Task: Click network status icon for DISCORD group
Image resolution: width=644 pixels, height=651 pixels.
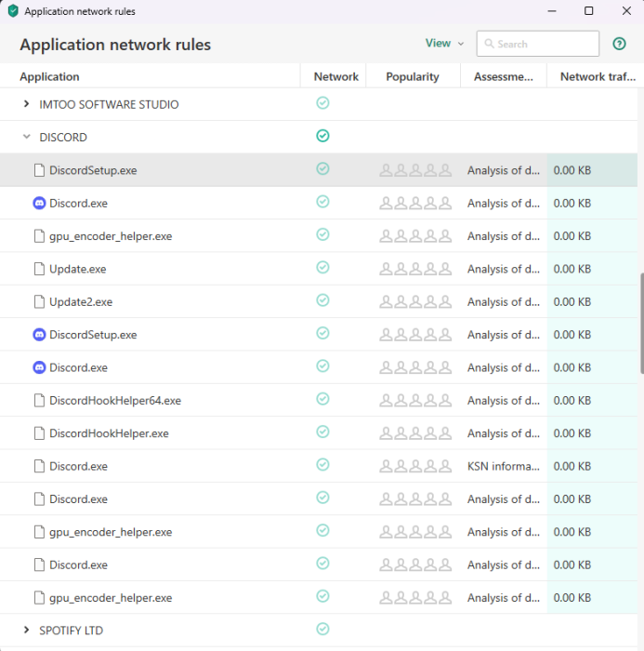Action: point(322,136)
